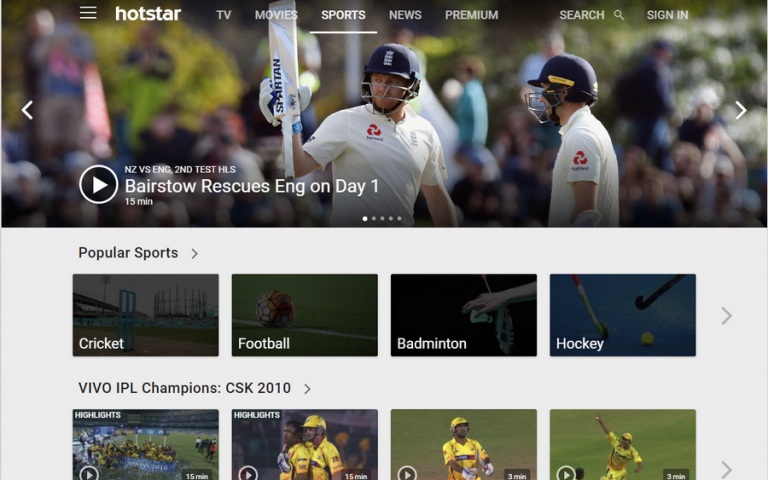Select the first carousel dot
This screenshot has height=480, width=768.
[365, 218]
